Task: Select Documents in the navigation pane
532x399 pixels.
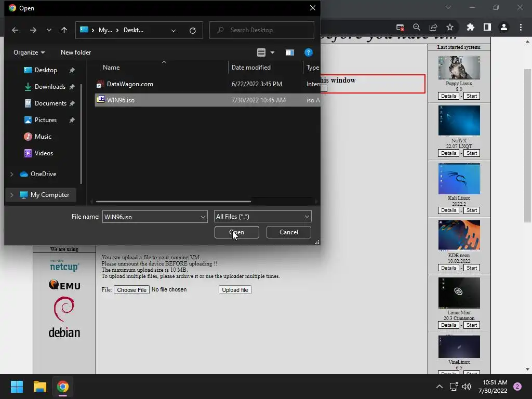Action: (50, 103)
